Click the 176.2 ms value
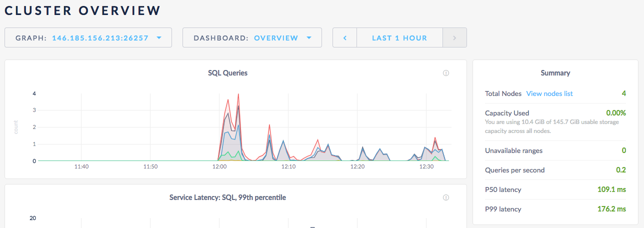The height and width of the screenshot is (228, 644). [612, 209]
